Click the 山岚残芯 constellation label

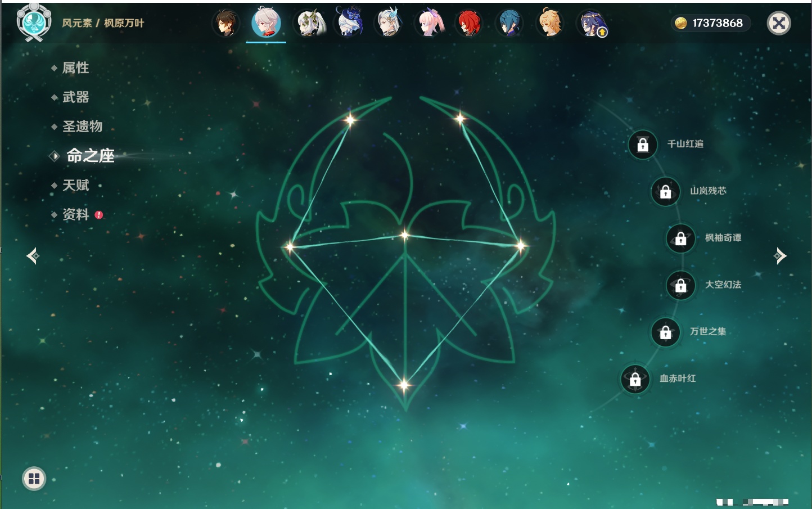click(709, 191)
